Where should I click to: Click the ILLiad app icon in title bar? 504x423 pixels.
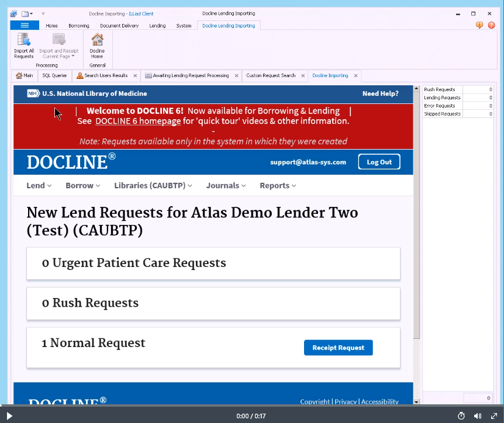click(x=13, y=14)
